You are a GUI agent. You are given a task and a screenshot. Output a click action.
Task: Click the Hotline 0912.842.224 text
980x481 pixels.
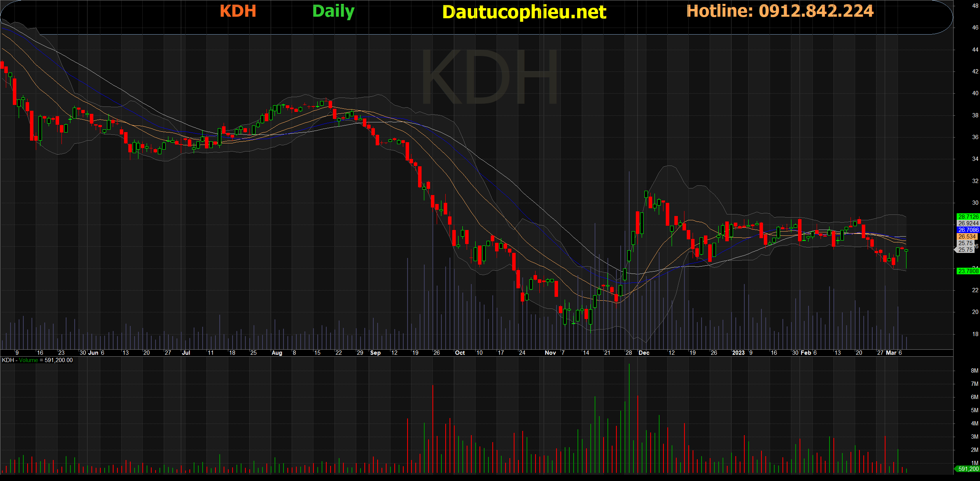coord(780,11)
